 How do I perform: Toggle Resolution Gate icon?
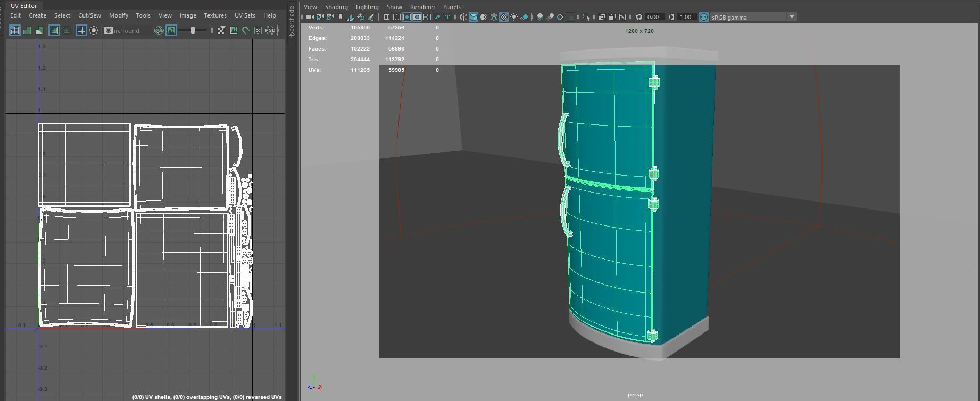407,17
